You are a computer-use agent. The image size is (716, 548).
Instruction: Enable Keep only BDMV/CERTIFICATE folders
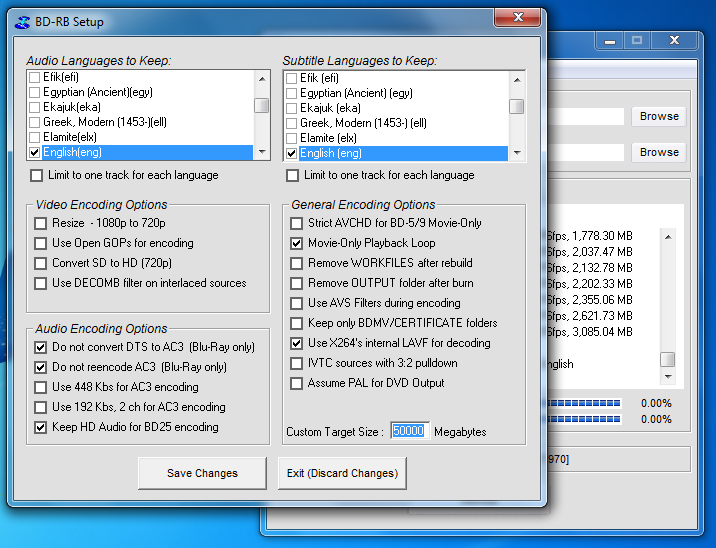click(x=296, y=323)
